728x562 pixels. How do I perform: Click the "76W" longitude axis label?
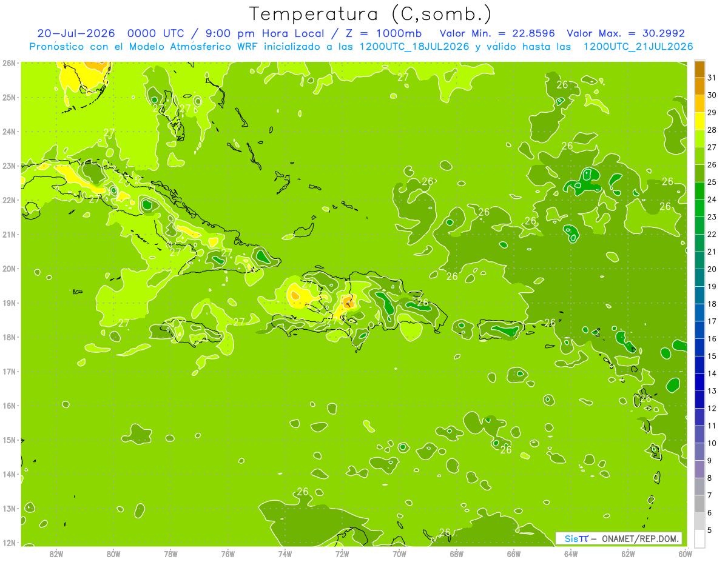227,553
